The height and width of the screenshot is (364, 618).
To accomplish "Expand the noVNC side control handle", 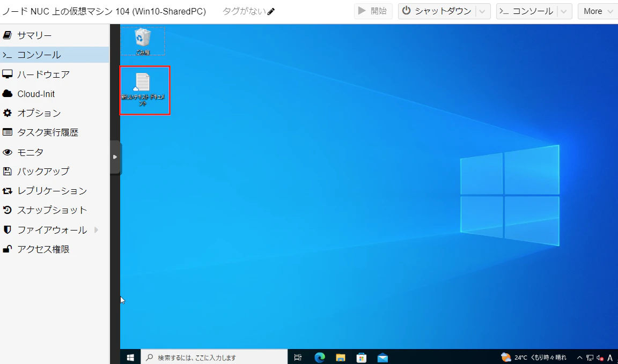I will [115, 157].
